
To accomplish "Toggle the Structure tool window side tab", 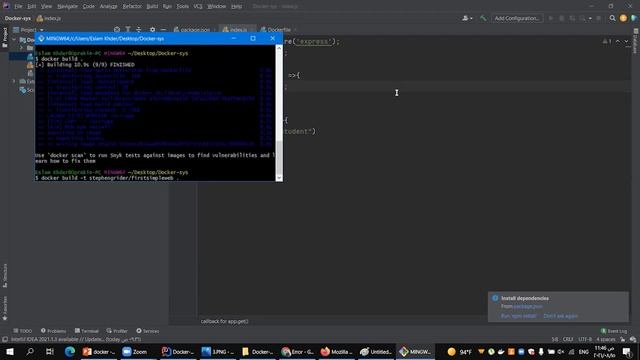I will 5,275.
